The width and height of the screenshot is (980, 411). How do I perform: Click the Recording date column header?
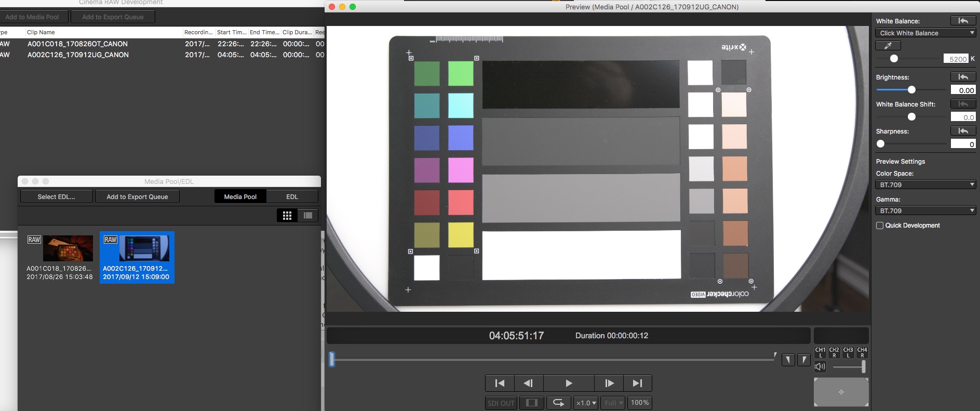[x=198, y=32]
